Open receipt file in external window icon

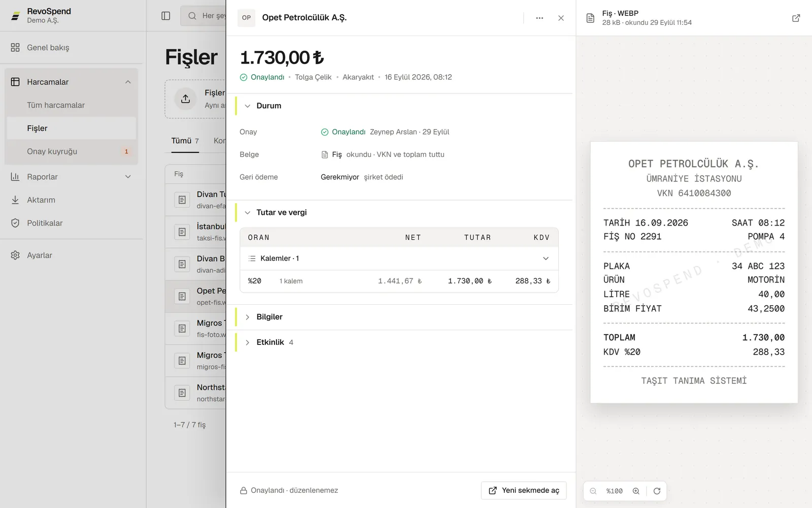[796, 18]
